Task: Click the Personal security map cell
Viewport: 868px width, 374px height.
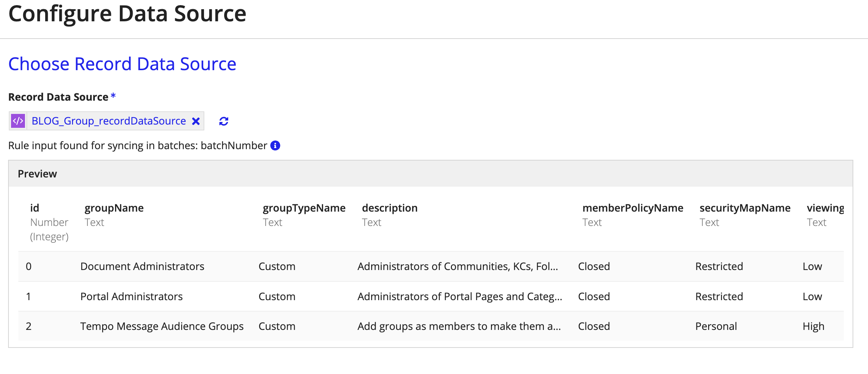Action: pos(716,326)
